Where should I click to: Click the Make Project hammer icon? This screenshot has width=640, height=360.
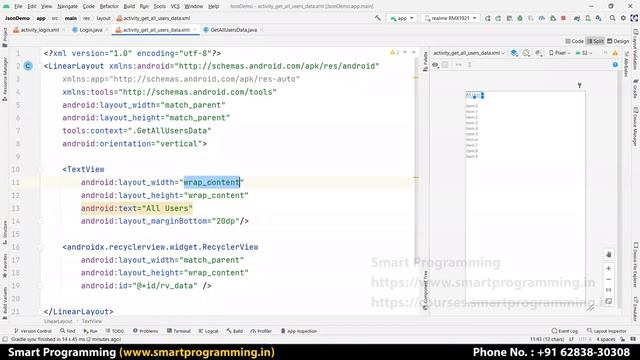coord(378,18)
